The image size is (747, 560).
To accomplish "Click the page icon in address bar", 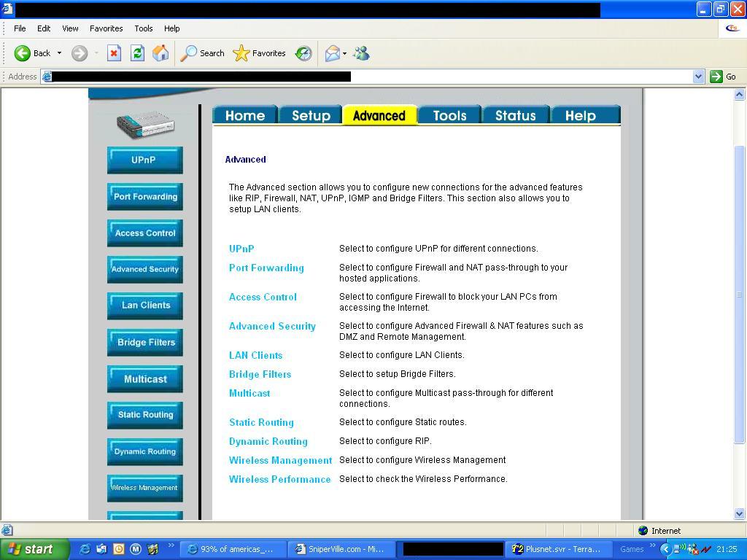I will (47, 76).
